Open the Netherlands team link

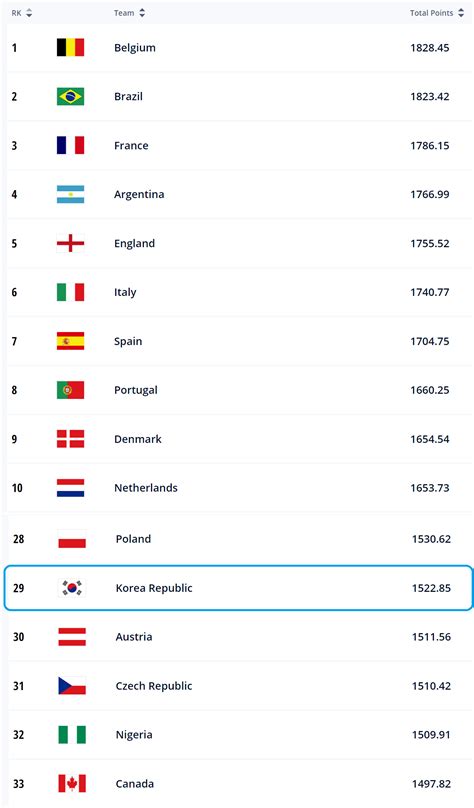146,488
